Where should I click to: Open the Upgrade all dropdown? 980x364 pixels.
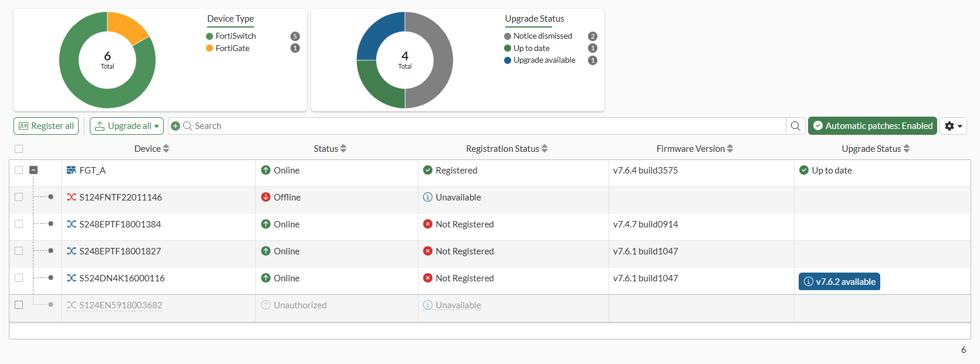tap(127, 126)
